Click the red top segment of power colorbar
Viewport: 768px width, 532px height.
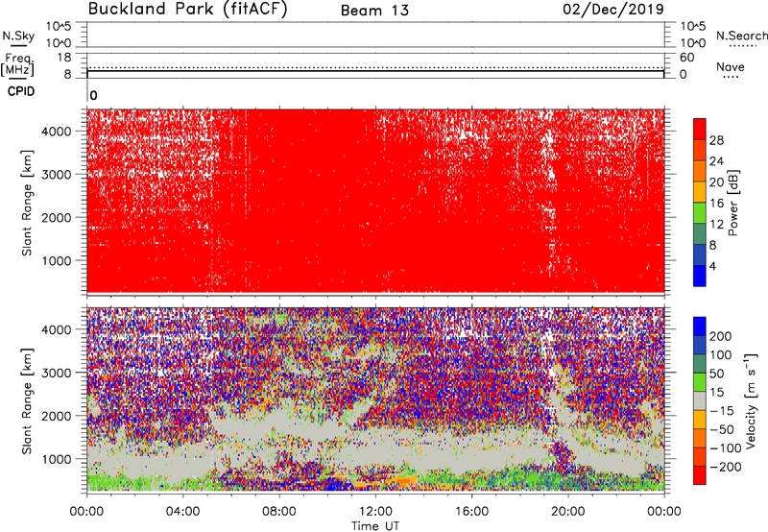pyautogui.click(x=700, y=129)
